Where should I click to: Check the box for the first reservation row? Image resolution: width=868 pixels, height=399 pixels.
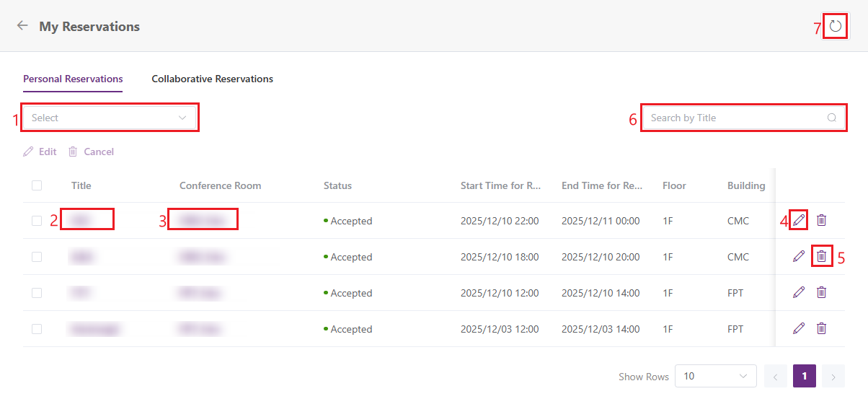tap(37, 221)
